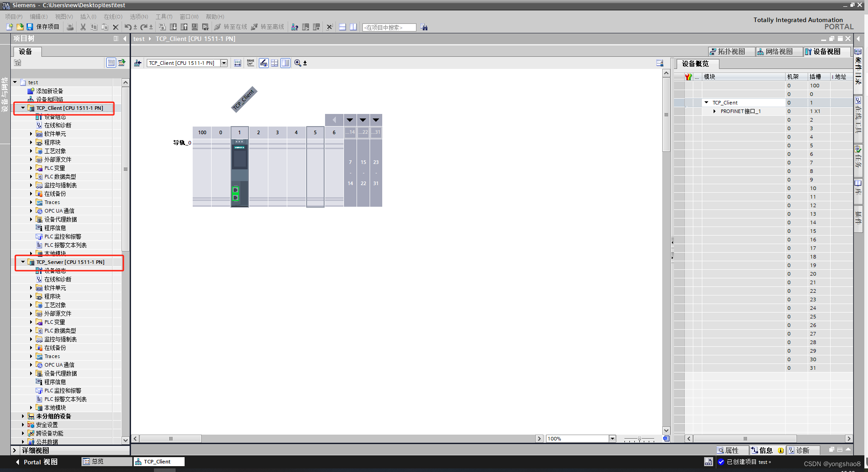Switch to 拓扑视图 topology view tab
868x472 pixels.
[x=731, y=51]
